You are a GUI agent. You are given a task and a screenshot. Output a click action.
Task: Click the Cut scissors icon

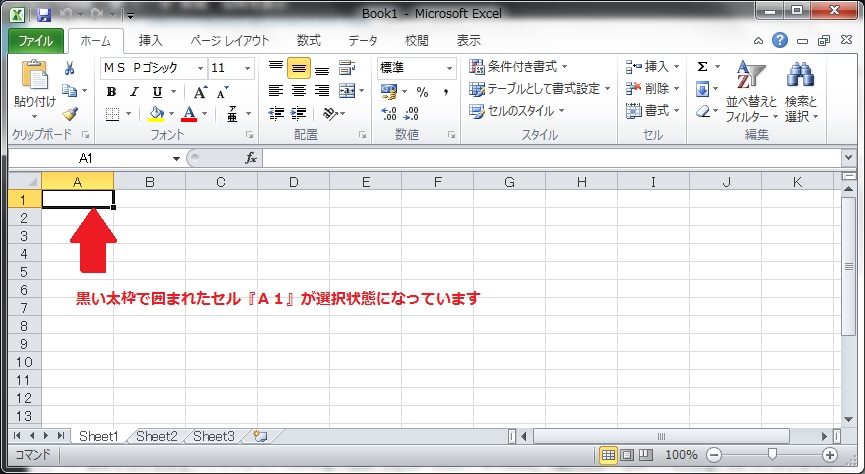pos(70,68)
